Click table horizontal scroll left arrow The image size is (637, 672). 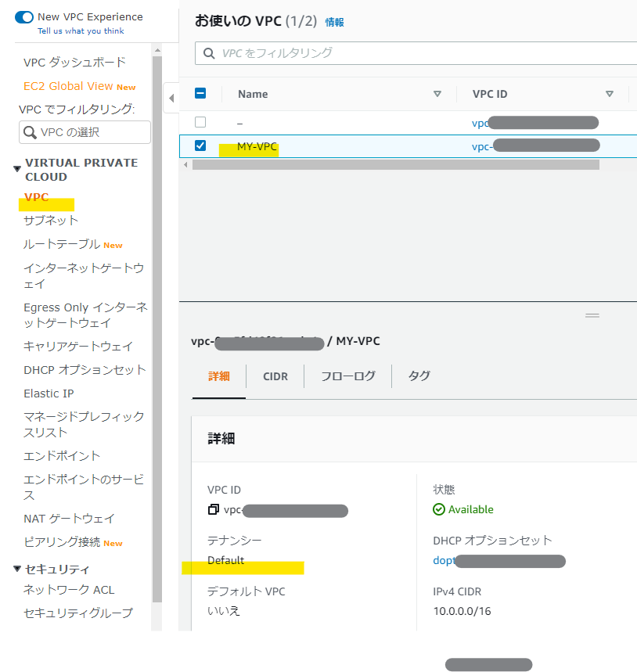185,164
